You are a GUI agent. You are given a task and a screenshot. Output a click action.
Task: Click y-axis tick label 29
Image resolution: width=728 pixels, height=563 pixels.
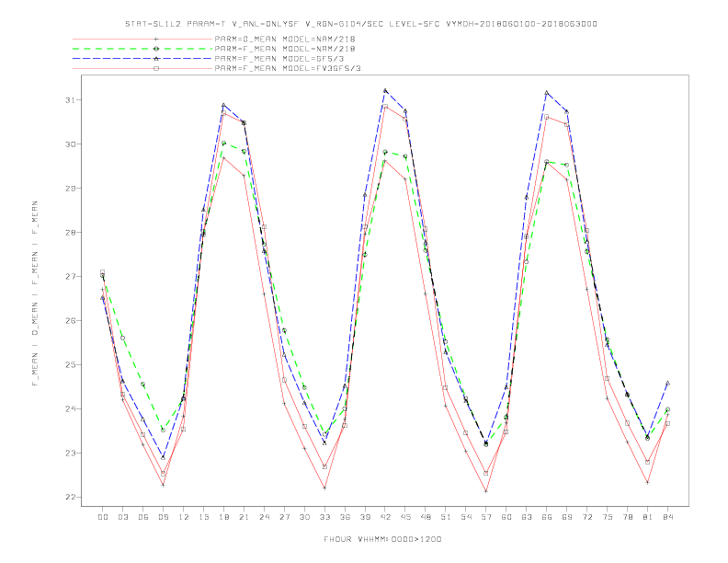(71, 189)
